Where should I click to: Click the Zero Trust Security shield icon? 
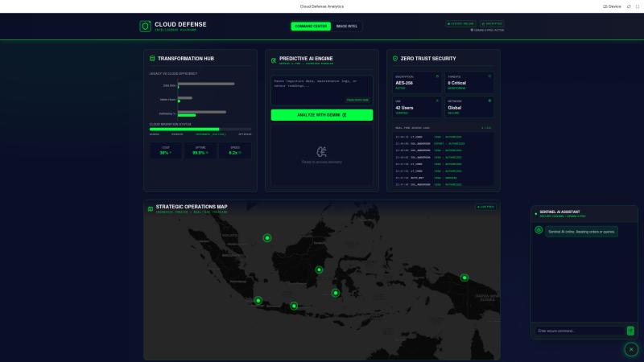point(395,59)
